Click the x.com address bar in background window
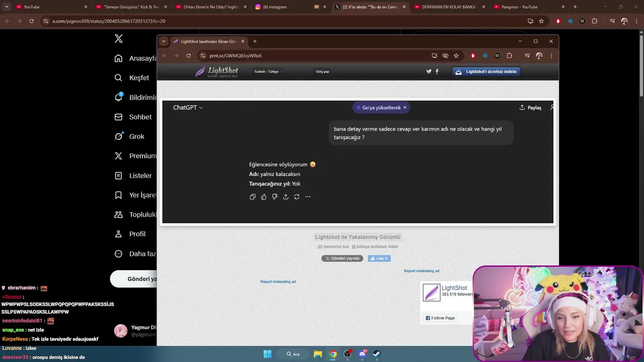The image size is (644, 362). pyautogui.click(x=282, y=21)
